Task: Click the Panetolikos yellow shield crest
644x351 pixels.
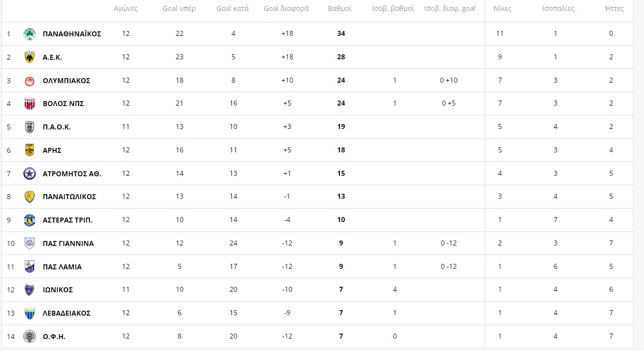Action: pos(29,197)
